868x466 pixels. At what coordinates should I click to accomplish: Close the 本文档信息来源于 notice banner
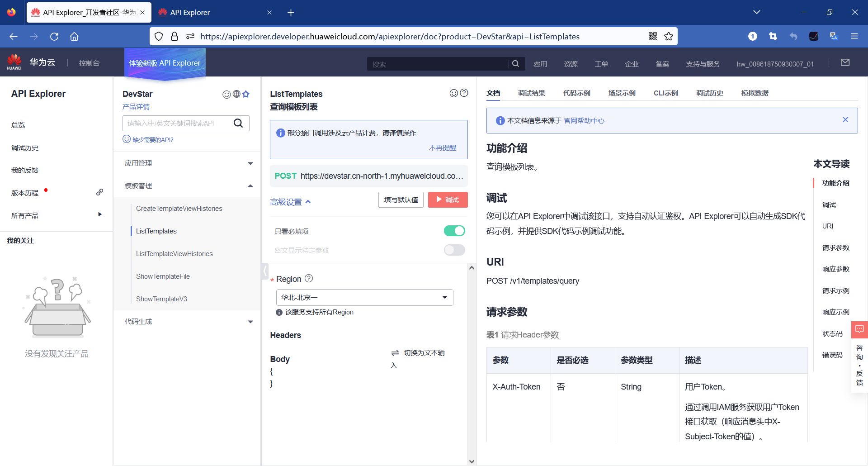845,120
